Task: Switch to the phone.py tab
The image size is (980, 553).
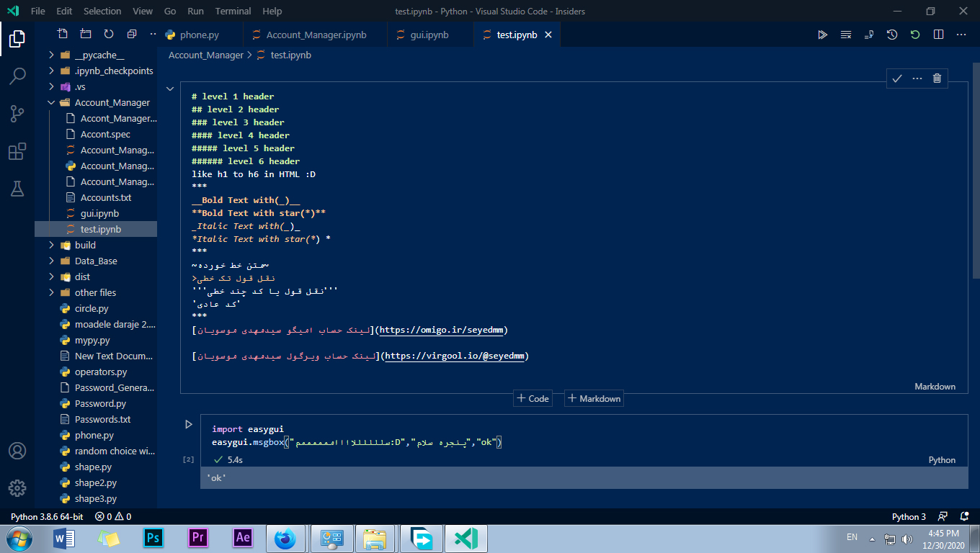Action: pos(200,35)
